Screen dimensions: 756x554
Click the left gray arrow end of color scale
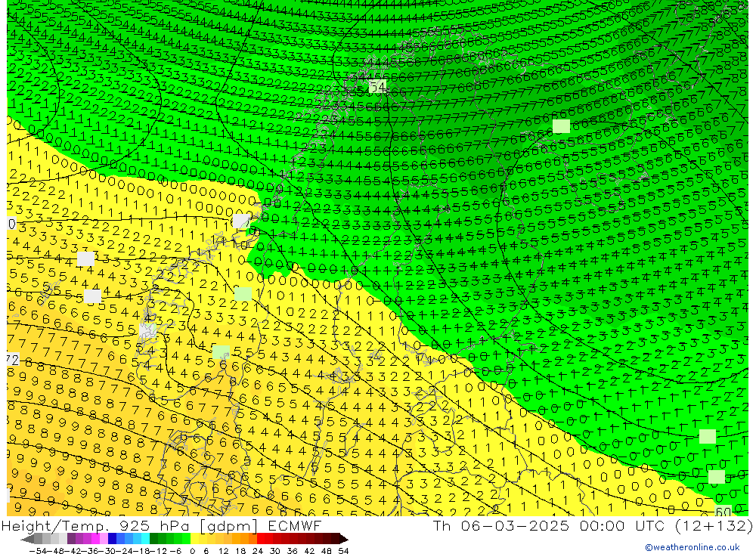coord(27,539)
